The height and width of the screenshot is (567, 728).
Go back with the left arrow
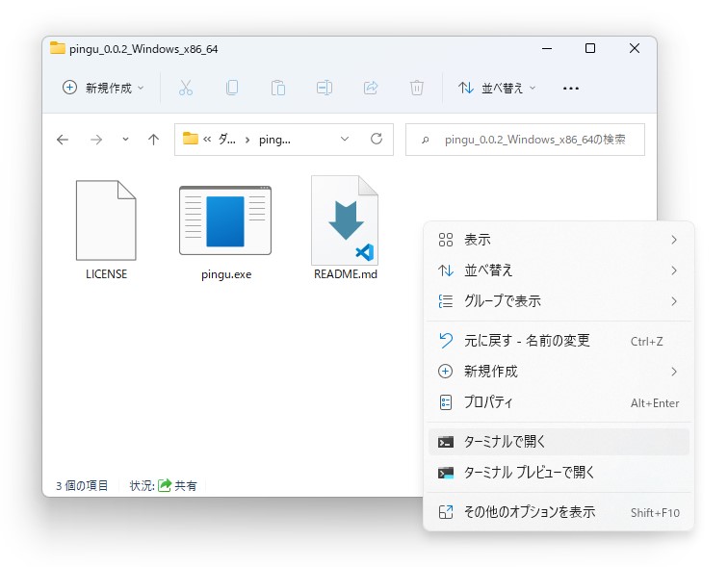pyautogui.click(x=63, y=140)
